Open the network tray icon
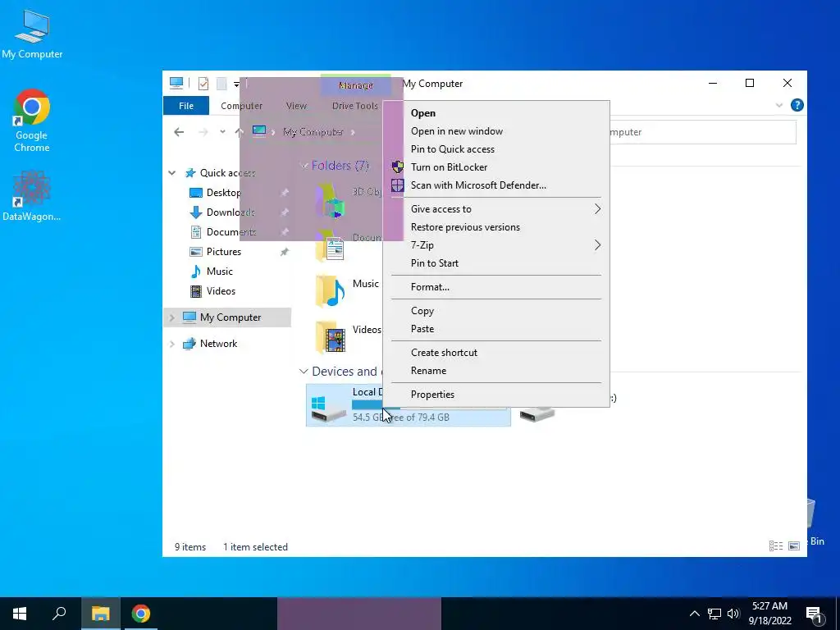Screen dimensions: 840x630 point(714,614)
